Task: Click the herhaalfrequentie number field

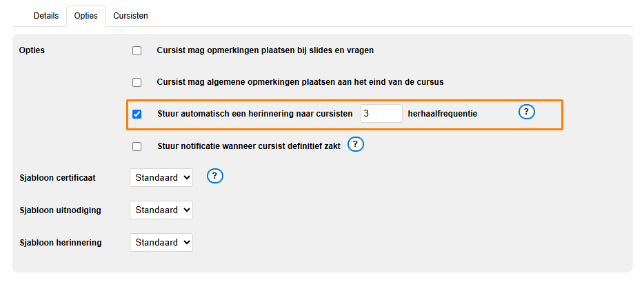Action: tap(381, 114)
